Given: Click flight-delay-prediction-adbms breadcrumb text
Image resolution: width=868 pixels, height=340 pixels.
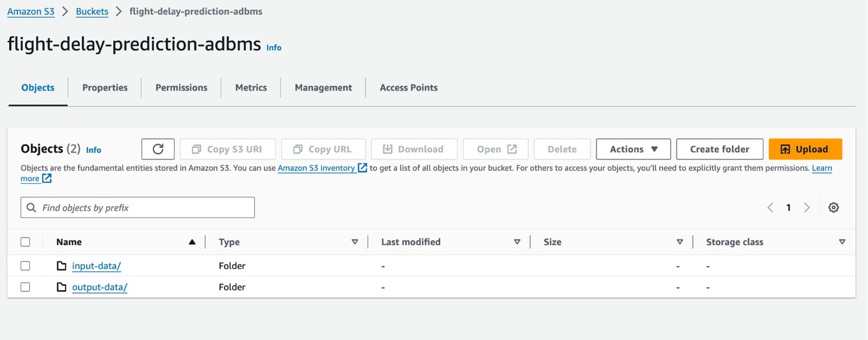Looking at the screenshot, I should 196,11.
